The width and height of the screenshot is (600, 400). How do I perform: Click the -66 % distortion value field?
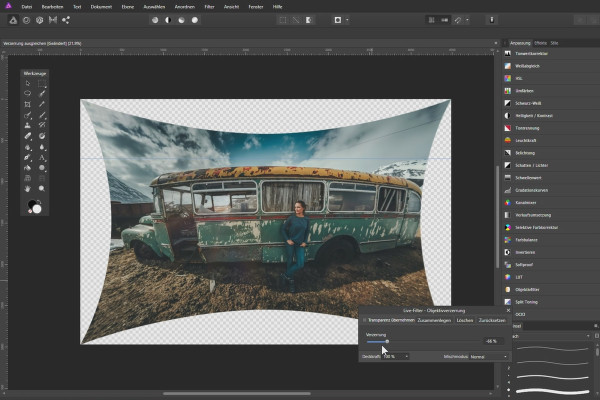pyautogui.click(x=493, y=341)
